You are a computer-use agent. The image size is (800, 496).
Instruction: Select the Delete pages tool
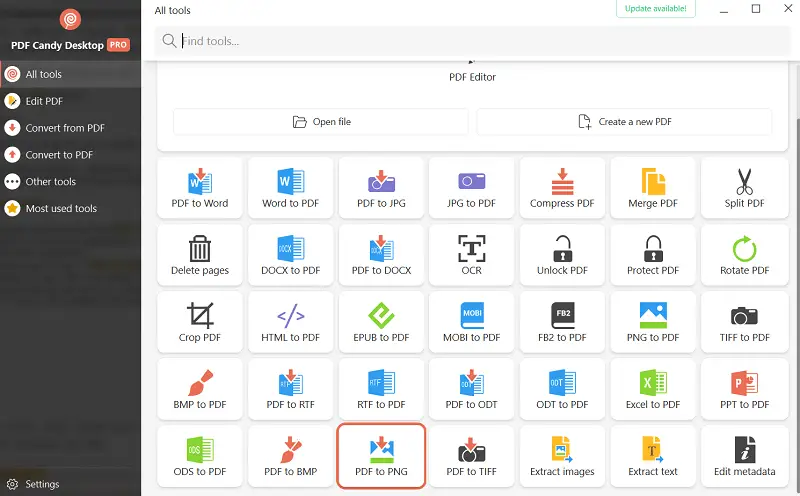point(199,255)
